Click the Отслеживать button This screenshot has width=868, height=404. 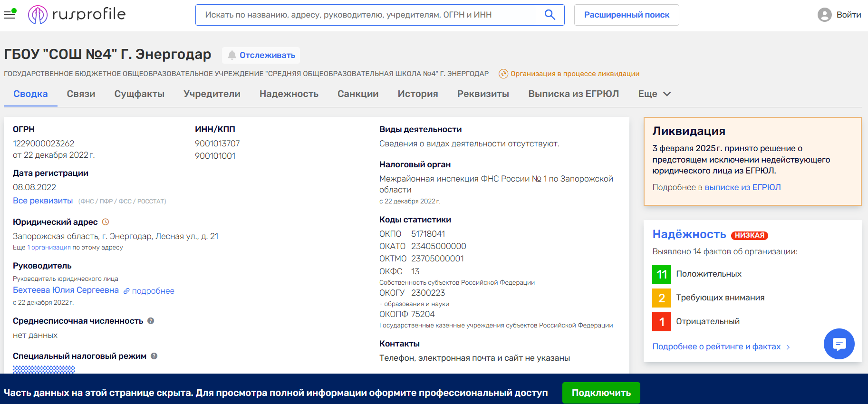click(x=260, y=55)
